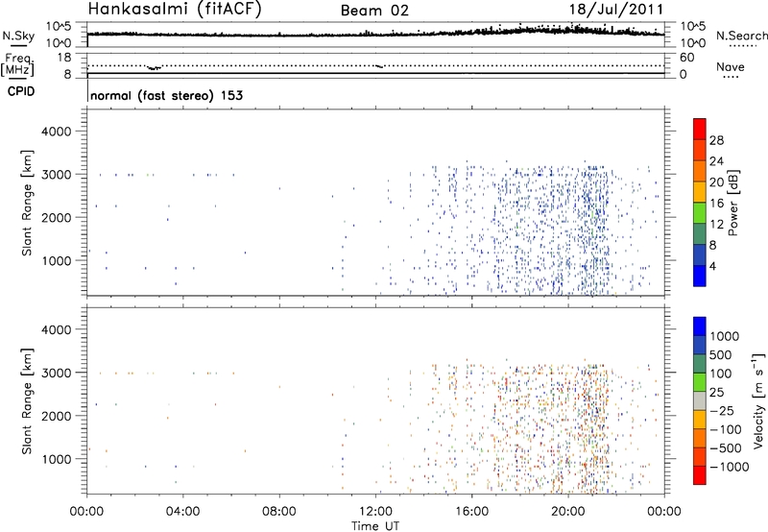Click the 24 label on Power bar
The image size is (768, 532).
coord(716,161)
